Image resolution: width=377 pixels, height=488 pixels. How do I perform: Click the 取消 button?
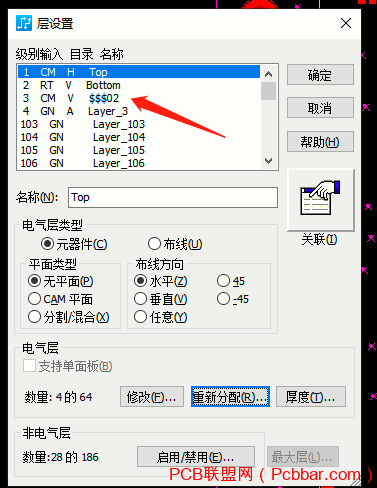pyautogui.click(x=320, y=108)
